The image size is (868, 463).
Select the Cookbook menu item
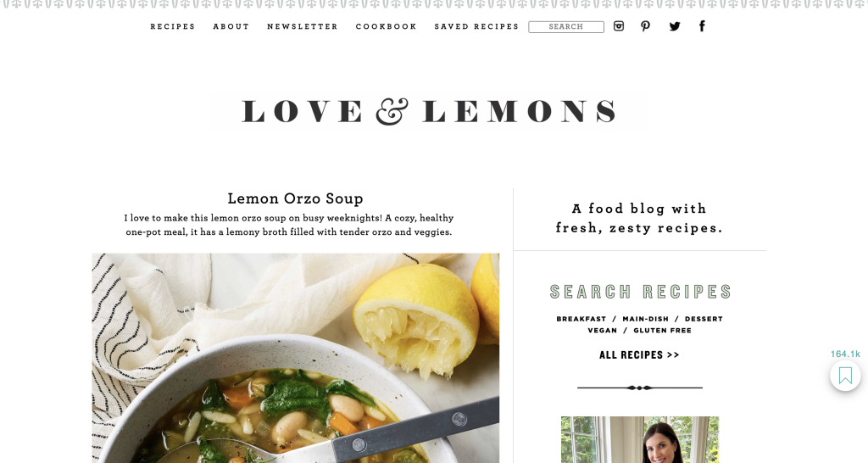tap(386, 26)
